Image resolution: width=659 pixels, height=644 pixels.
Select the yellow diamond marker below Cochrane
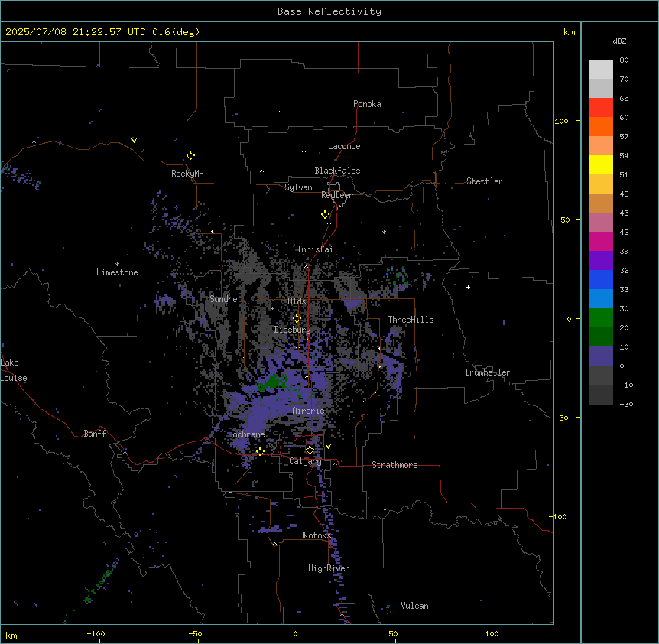click(260, 452)
